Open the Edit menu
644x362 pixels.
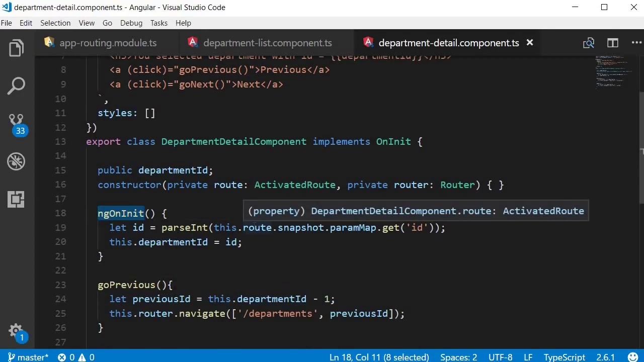(x=26, y=23)
